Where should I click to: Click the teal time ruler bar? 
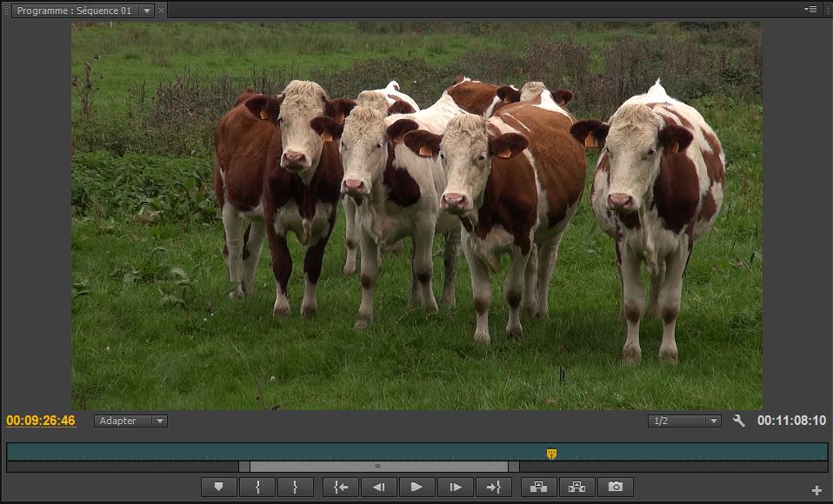pos(417,451)
